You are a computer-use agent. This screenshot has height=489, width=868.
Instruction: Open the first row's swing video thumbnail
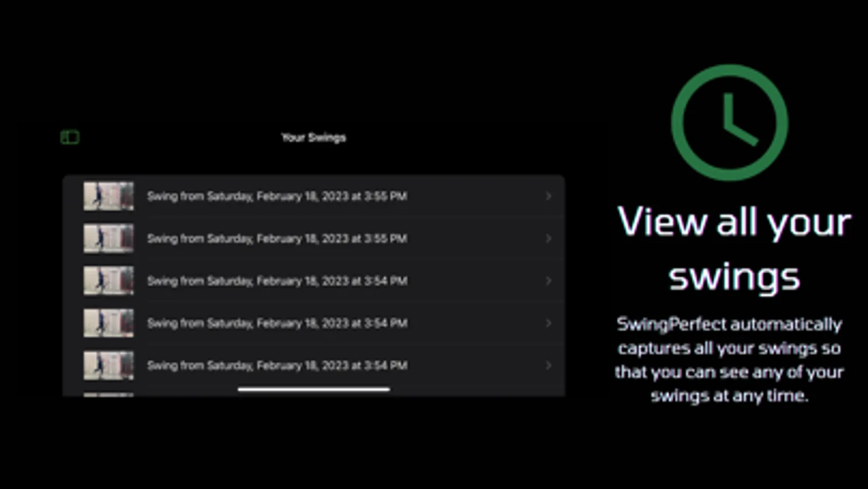(109, 196)
